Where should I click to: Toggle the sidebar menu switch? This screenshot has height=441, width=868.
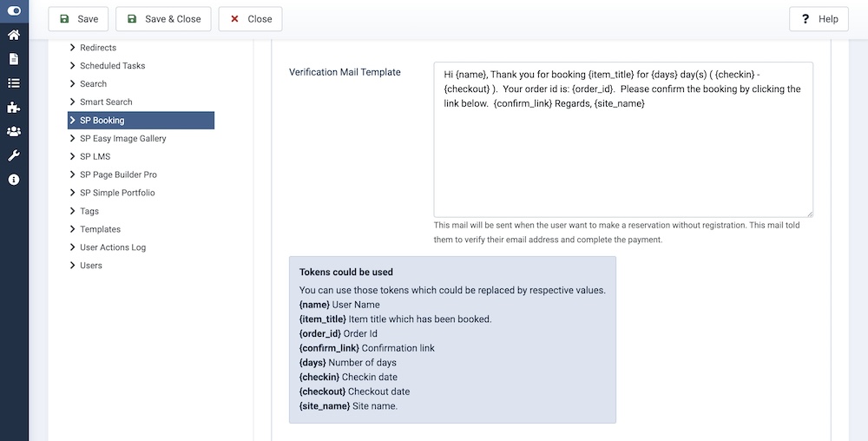[x=14, y=11]
